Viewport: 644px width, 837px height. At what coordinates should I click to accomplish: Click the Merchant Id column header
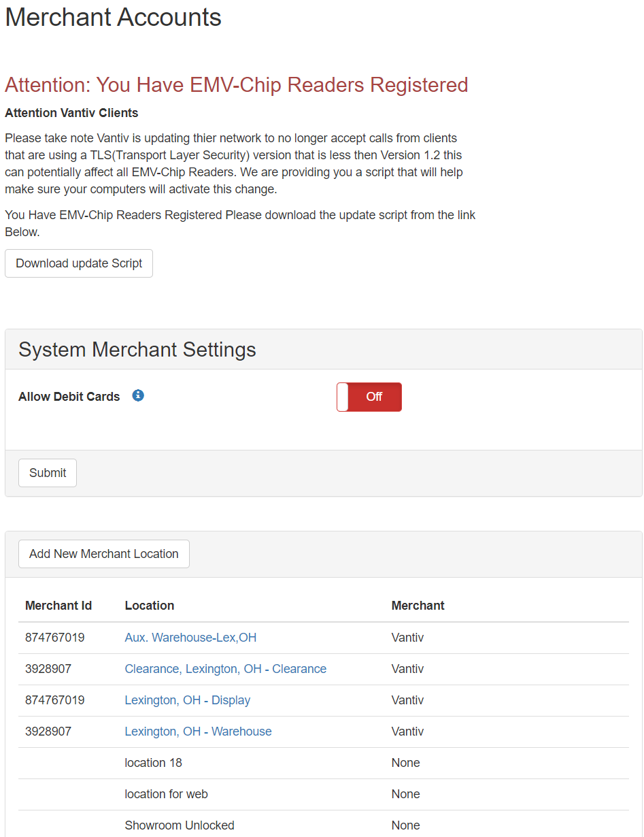point(58,606)
